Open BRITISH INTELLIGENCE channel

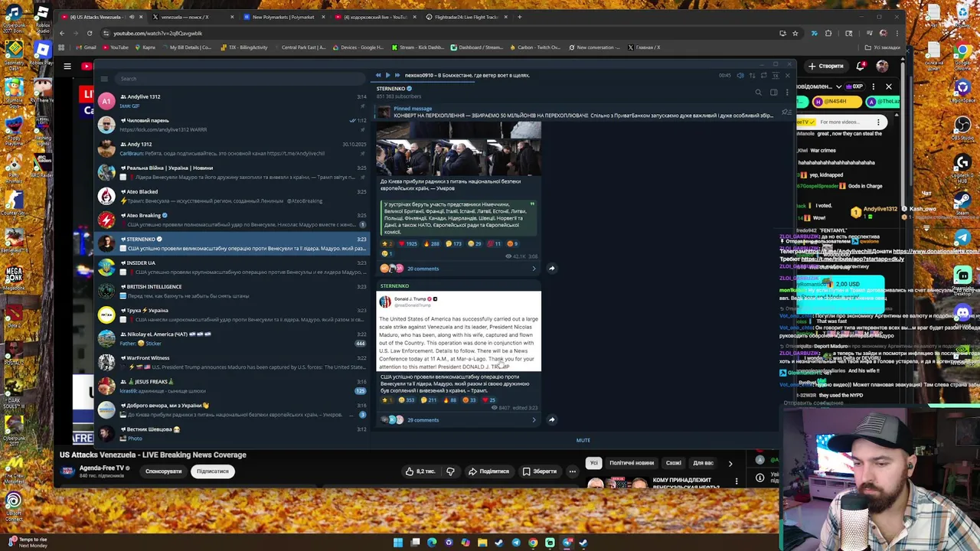(x=232, y=291)
